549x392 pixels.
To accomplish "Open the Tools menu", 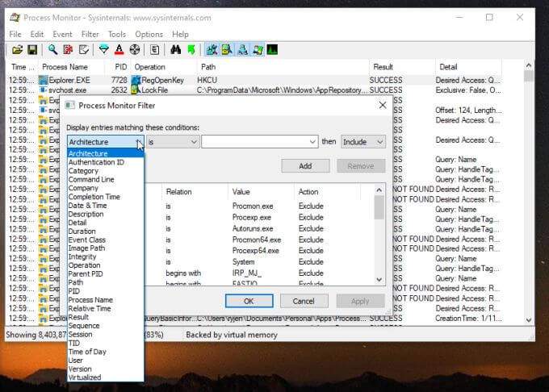I will tap(117, 35).
